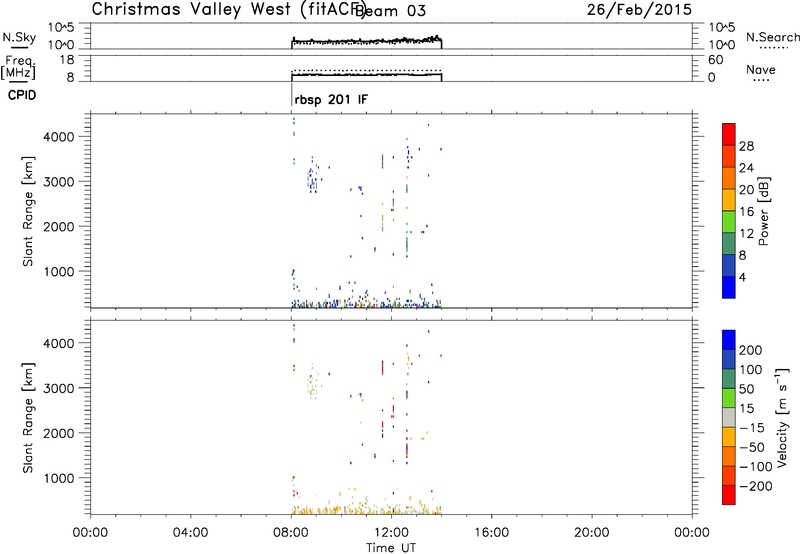The width and height of the screenshot is (800, 554).
Task: Select Slant Range [km] label of velocity panel
Action: 28,418
